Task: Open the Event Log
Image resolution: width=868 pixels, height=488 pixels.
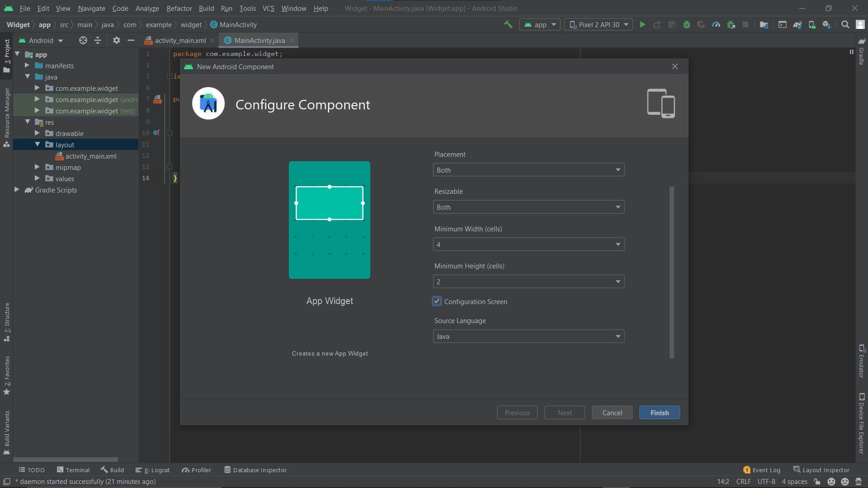Action: pos(762,470)
